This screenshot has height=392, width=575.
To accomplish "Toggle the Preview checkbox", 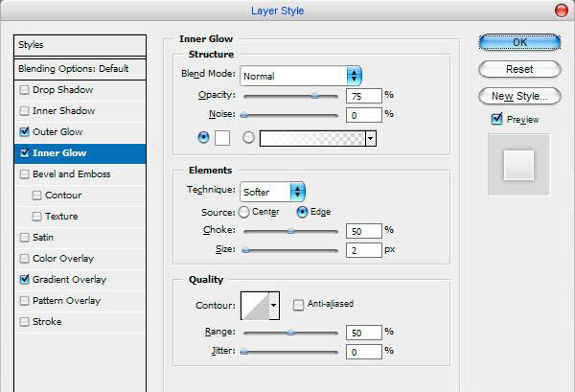I will 496,119.
